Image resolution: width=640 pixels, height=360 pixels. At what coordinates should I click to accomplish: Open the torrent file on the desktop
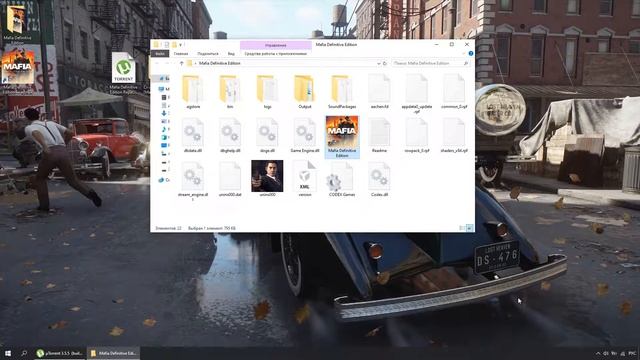pyautogui.click(x=123, y=71)
